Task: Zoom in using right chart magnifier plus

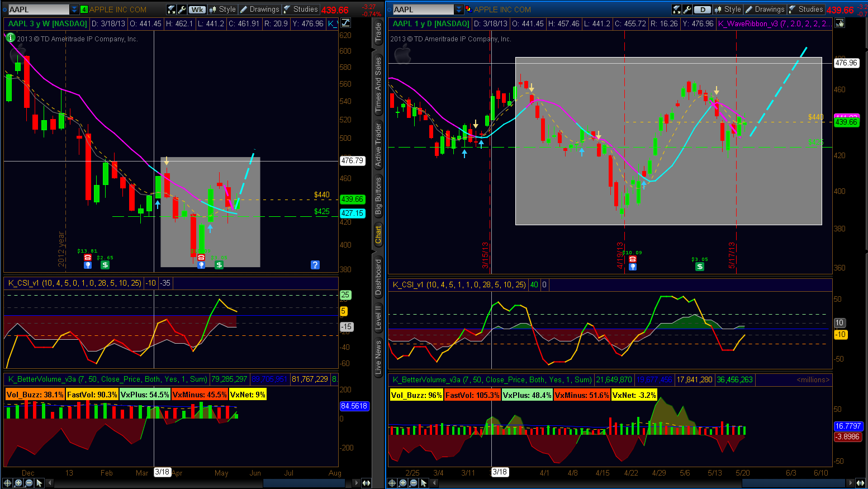Action: click(403, 483)
